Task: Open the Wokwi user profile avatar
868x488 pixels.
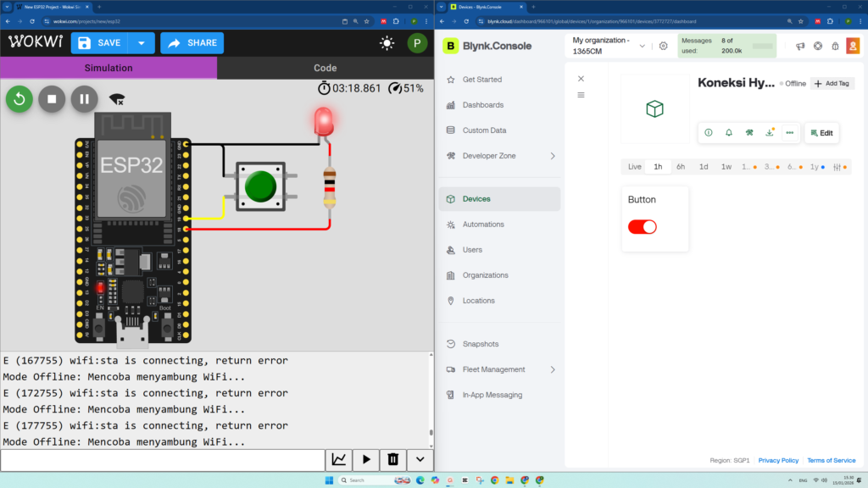Action: pos(417,43)
